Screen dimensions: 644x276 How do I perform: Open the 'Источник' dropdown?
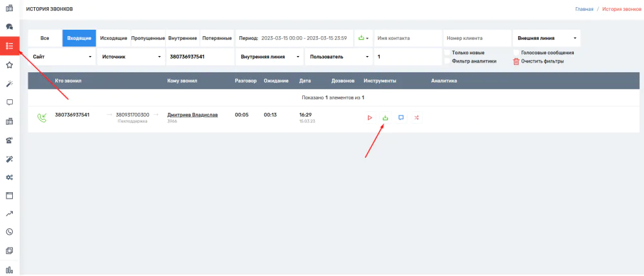click(131, 57)
